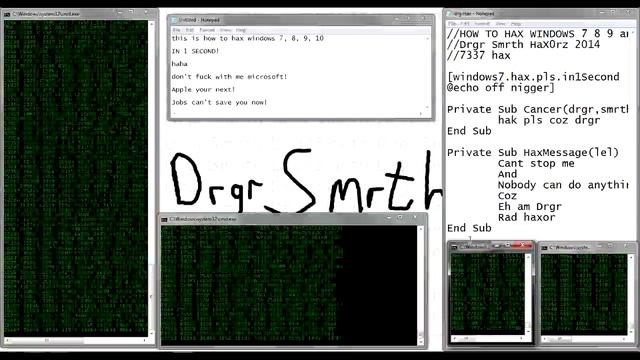Click scroll-up arrow in widest Command Prompt

click(421, 229)
